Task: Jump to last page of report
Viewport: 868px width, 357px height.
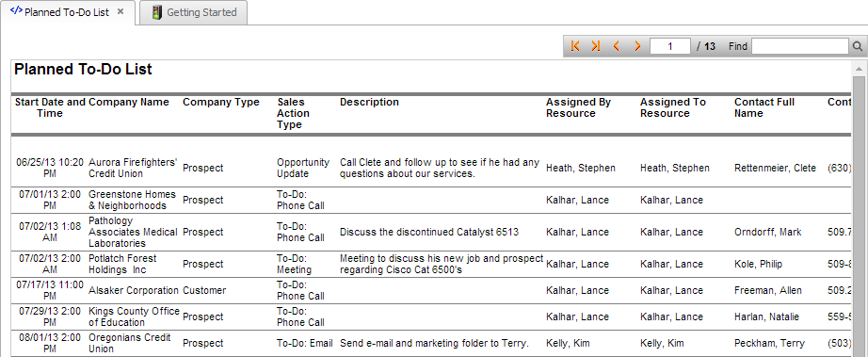Action: tap(596, 46)
